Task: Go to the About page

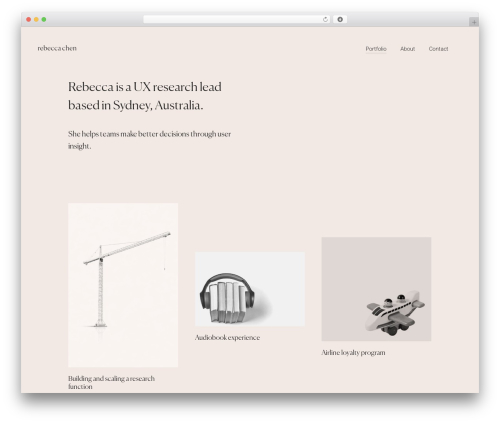Action: click(x=407, y=49)
